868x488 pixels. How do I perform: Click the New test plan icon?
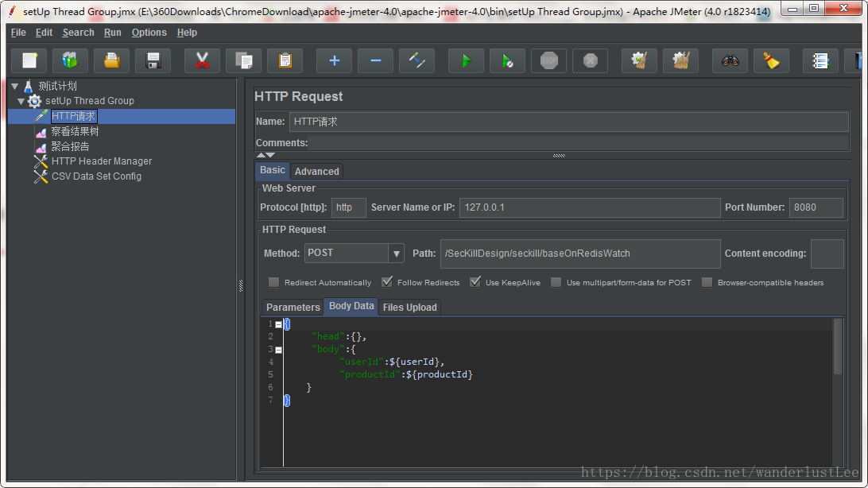coord(29,60)
